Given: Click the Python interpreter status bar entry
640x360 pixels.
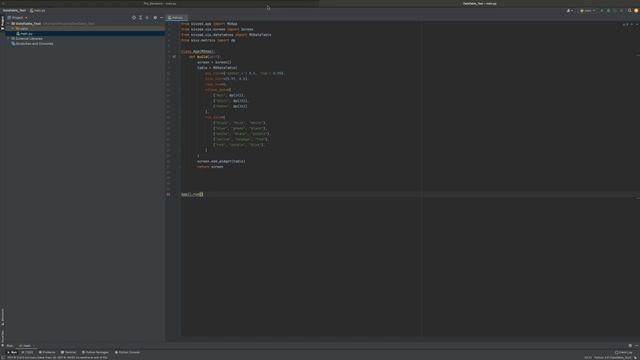Looking at the screenshot, I should tap(612, 358).
